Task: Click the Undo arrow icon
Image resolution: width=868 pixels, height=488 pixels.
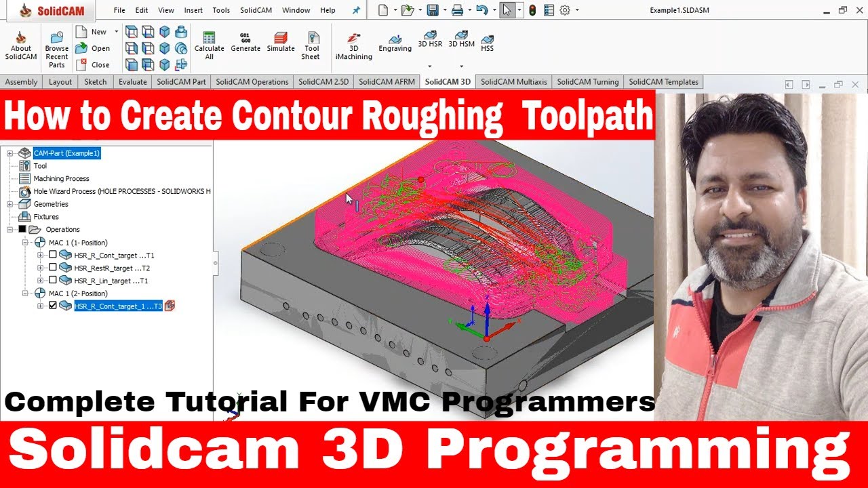Action: tap(481, 10)
